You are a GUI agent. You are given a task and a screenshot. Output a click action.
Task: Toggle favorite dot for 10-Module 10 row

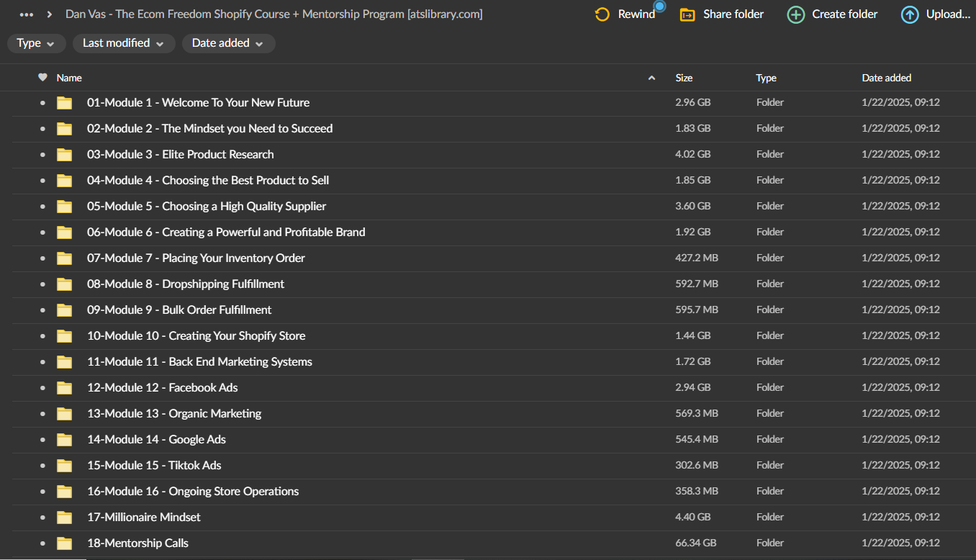(x=42, y=336)
